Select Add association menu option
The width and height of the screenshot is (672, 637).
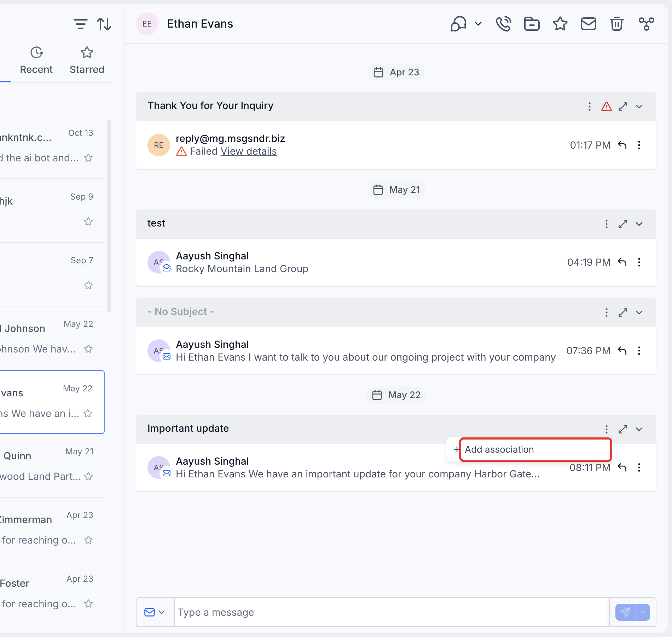(529, 449)
